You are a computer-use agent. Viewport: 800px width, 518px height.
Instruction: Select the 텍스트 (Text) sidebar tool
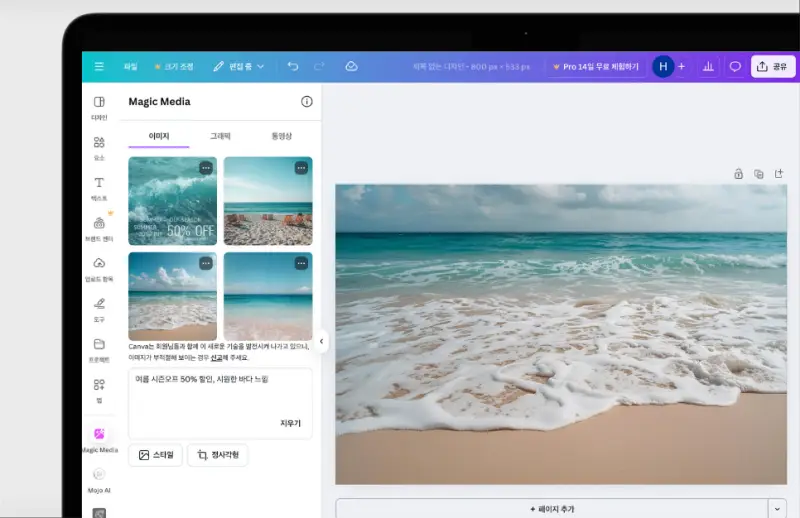(x=99, y=188)
